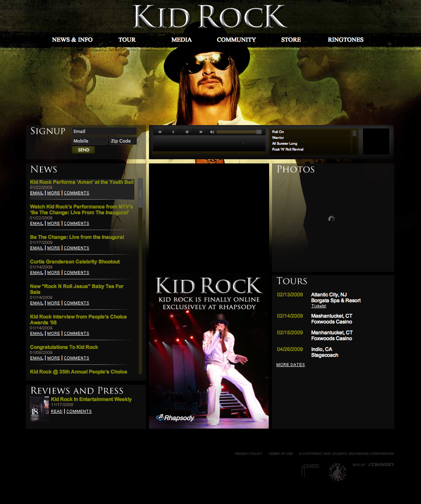Viewport: 421px width, 504px height.
Task: Skip to the next track
Action: [x=201, y=132]
